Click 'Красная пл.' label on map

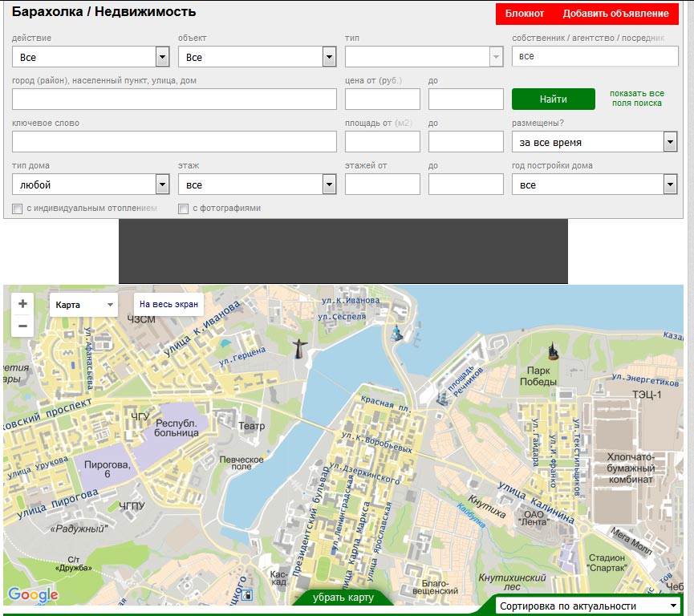click(385, 403)
